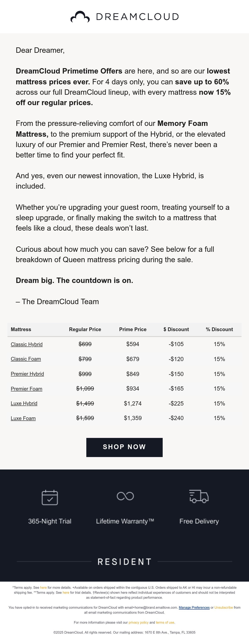Open the Classic Hybrid mattress link
249x644 pixels.
click(x=27, y=344)
